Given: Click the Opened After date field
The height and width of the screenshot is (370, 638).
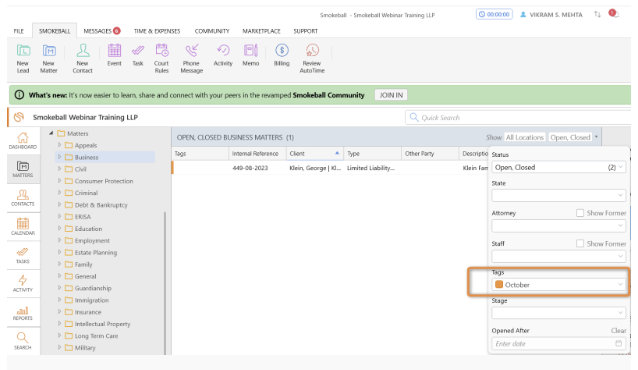Looking at the screenshot, I should 559,344.
